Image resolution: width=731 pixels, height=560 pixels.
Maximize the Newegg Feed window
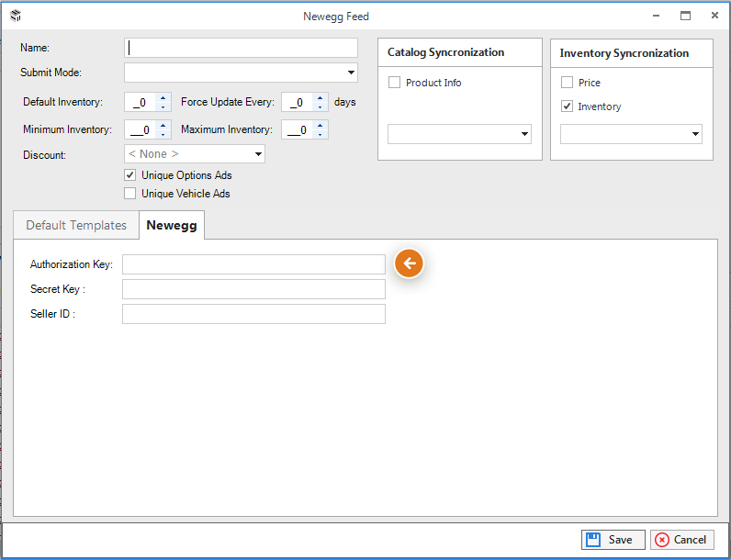[685, 16]
